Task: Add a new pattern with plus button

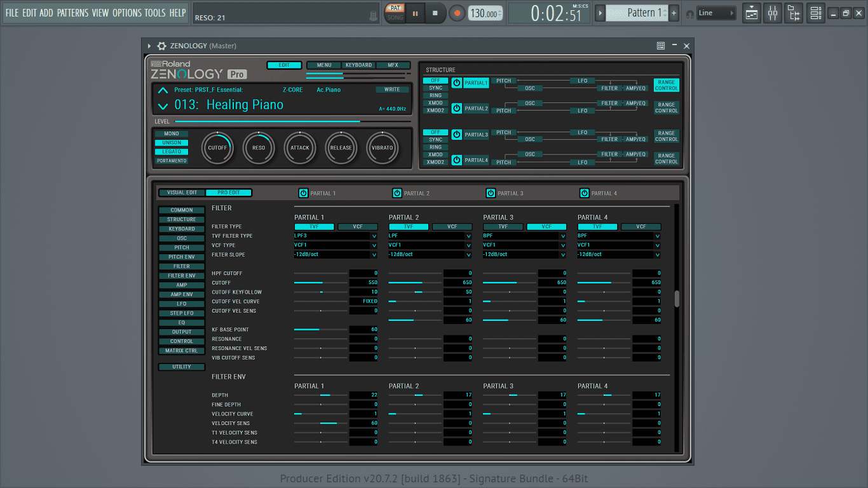Action: [674, 13]
